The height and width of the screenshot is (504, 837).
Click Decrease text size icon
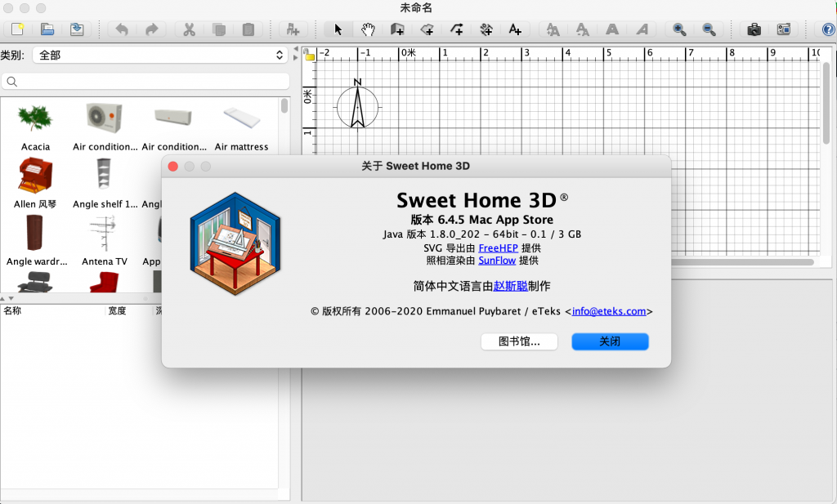[x=582, y=29]
